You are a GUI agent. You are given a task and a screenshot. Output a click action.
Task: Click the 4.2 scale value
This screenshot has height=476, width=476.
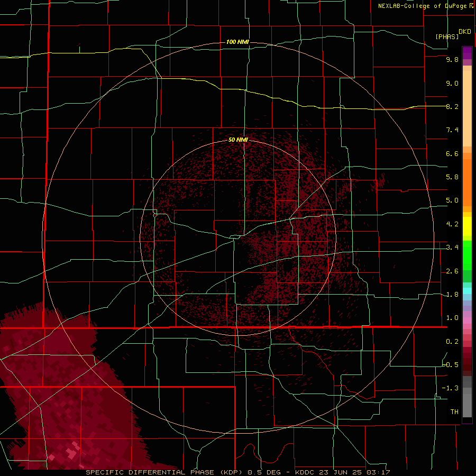point(452,224)
